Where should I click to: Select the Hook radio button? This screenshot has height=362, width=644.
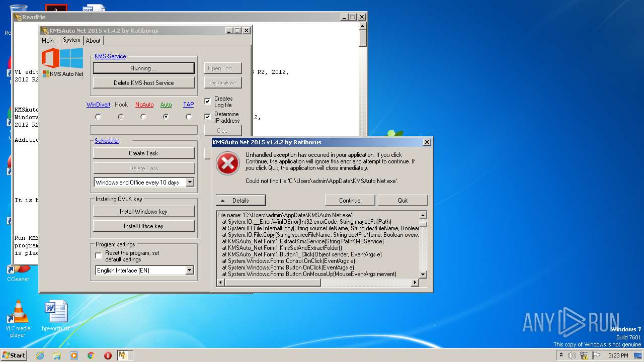[x=121, y=117]
